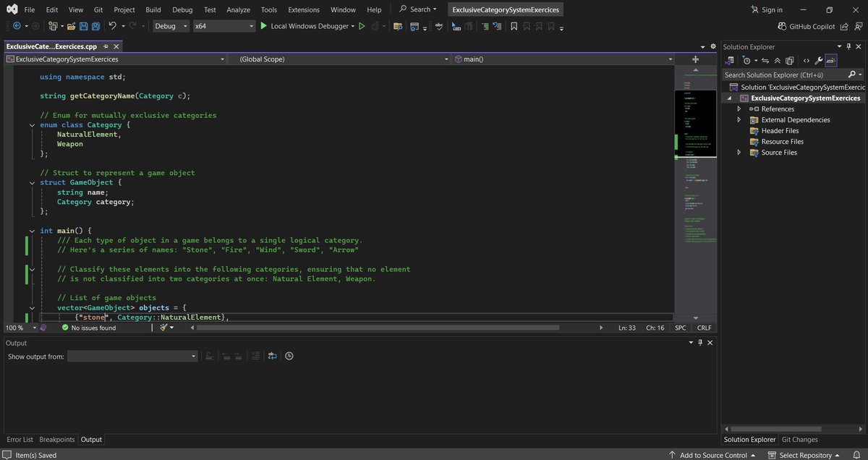
Task: Collapse the ExclusiveCategorySystemExercices project node
Action: (729, 98)
